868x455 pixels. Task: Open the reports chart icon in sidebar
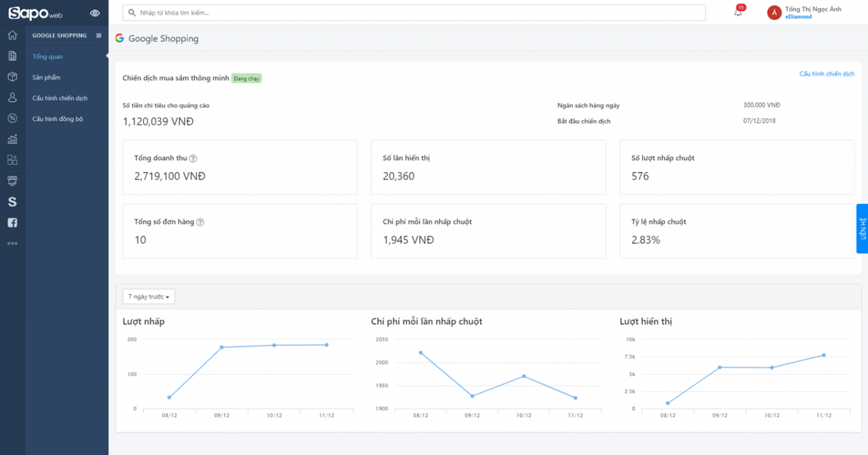click(x=12, y=139)
